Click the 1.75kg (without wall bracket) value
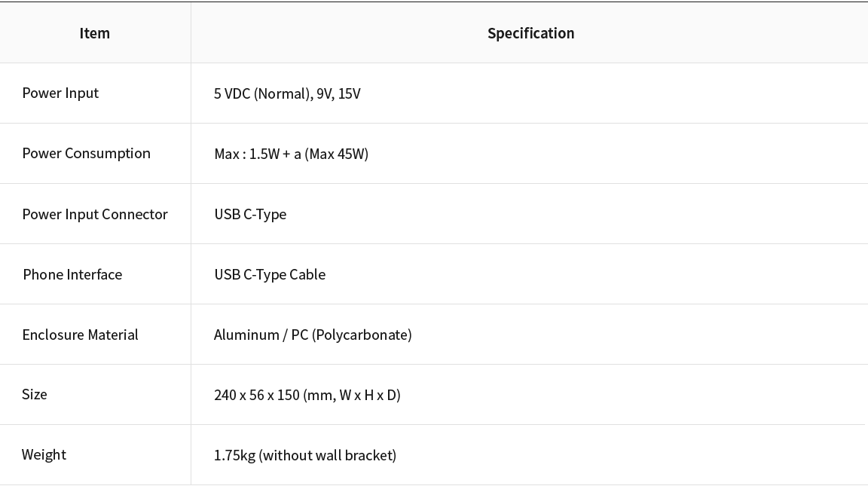868x489 pixels. (305, 455)
